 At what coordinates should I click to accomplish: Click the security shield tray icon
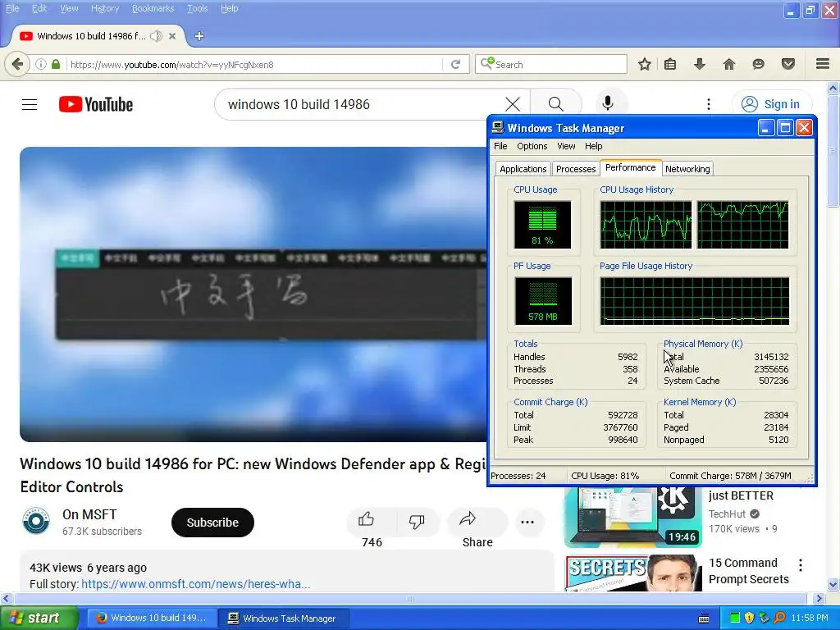749,619
